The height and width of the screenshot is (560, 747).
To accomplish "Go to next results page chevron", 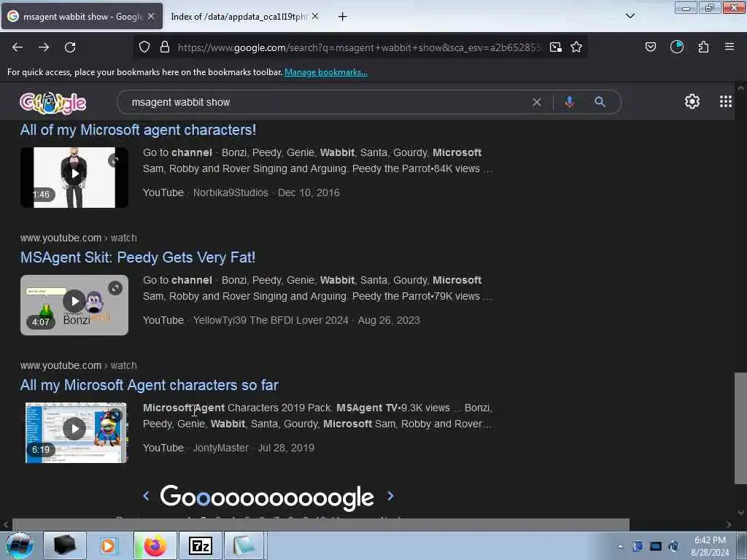I will tap(391, 496).
